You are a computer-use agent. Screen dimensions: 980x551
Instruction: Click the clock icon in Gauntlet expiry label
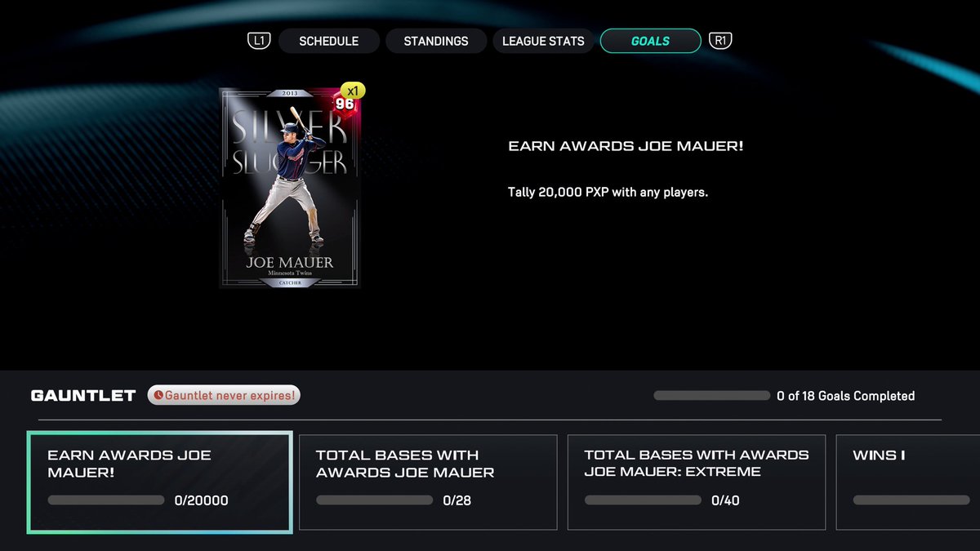[158, 396]
